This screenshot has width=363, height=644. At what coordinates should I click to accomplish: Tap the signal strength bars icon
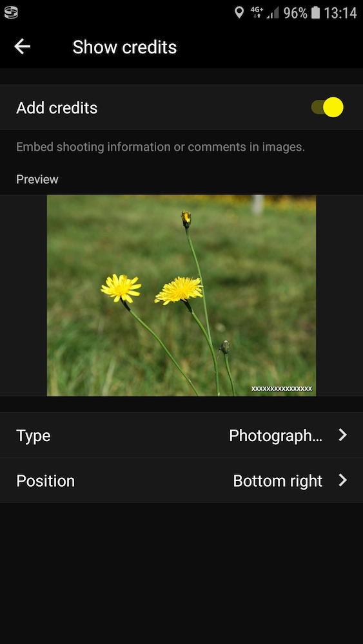(x=273, y=13)
